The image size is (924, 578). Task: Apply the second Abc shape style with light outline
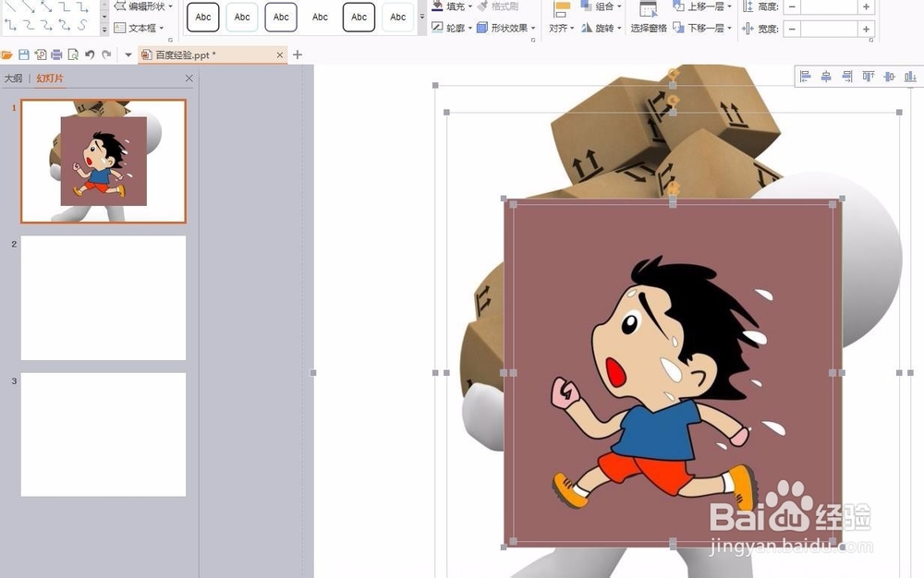242,17
